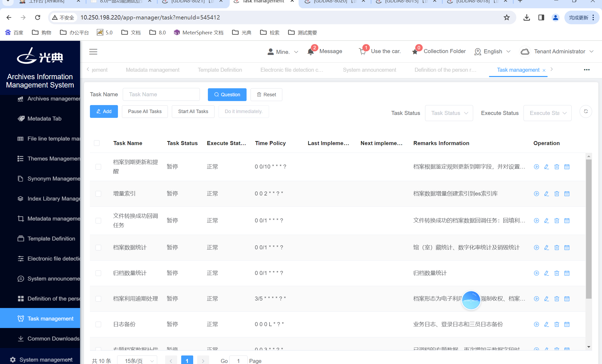Switch to Template Definition tab
Image resolution: width=602 pixels, height=364 pixels.
coord(220,70)
